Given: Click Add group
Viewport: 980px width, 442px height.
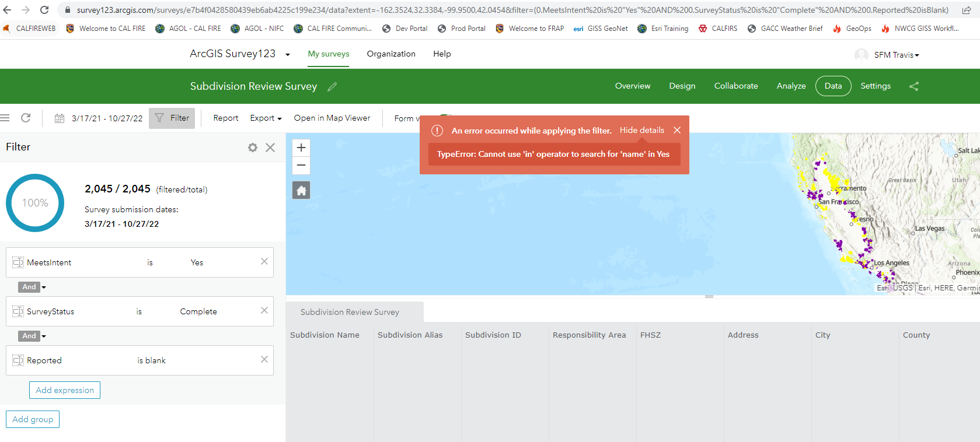Looking at the screenshot, I should coord(33,419).
